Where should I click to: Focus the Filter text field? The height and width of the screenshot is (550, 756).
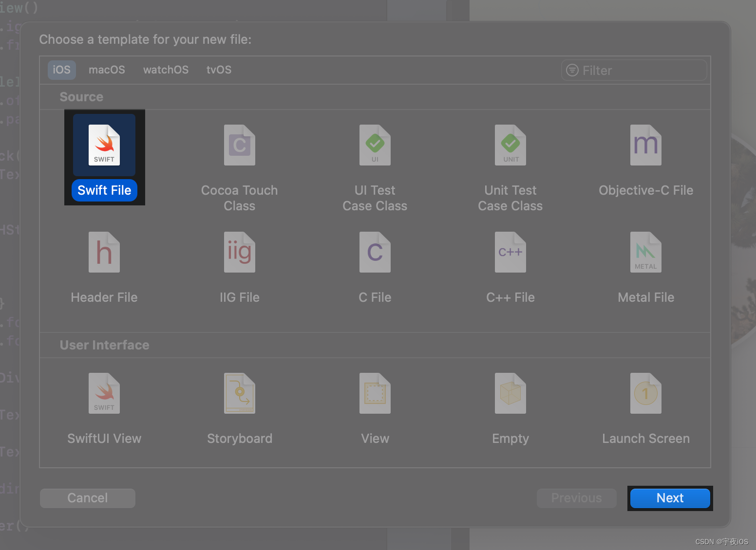pyautogui.click(x=634, y=71)
